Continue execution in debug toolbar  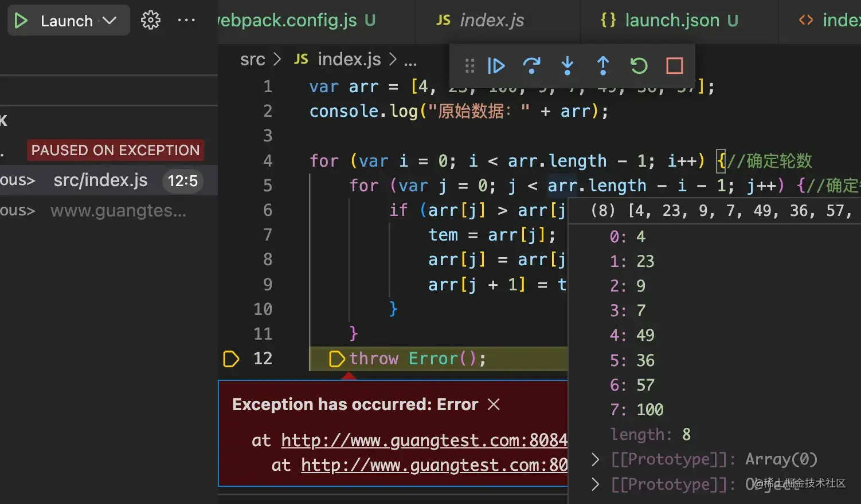496,66
